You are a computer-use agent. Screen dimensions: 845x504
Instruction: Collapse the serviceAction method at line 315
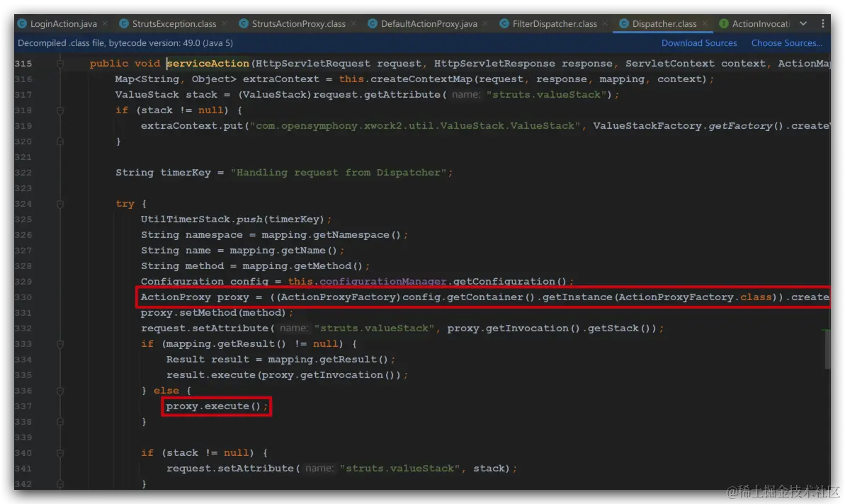[x=59, y=64]
